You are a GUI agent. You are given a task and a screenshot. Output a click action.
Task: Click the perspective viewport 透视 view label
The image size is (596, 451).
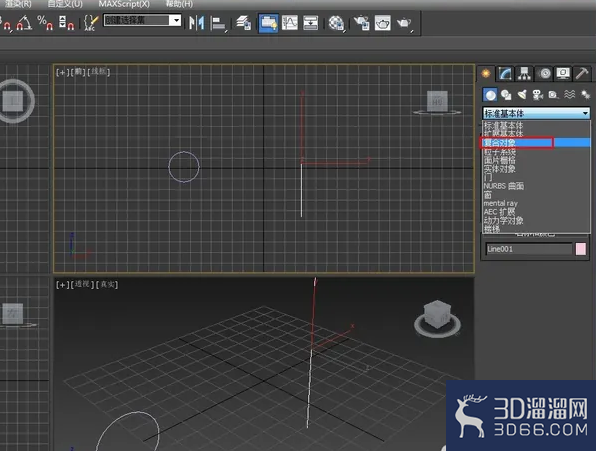[82, 284]
